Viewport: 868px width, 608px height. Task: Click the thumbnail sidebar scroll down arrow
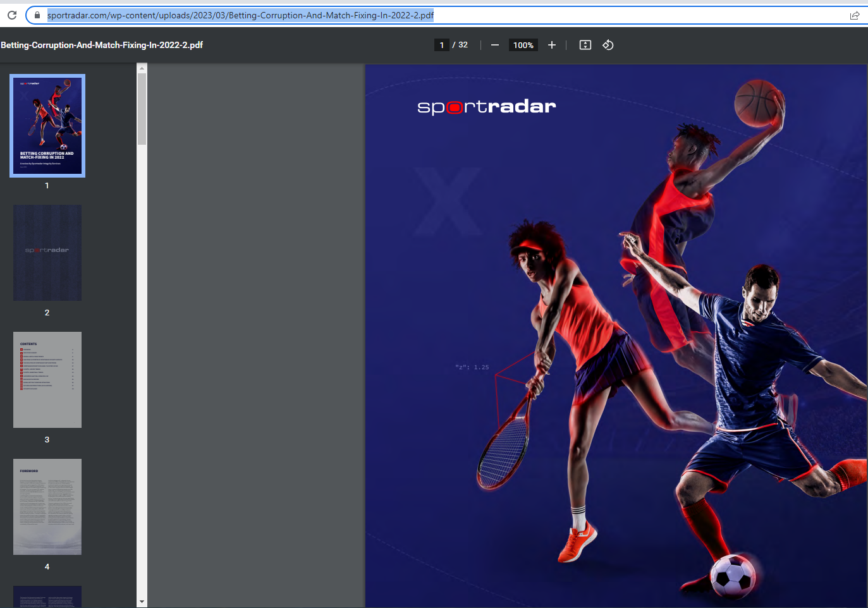click(142, 602)
